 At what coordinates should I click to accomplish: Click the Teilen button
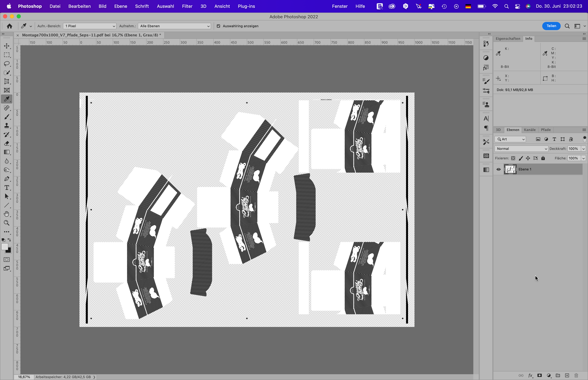coord(551,26)
